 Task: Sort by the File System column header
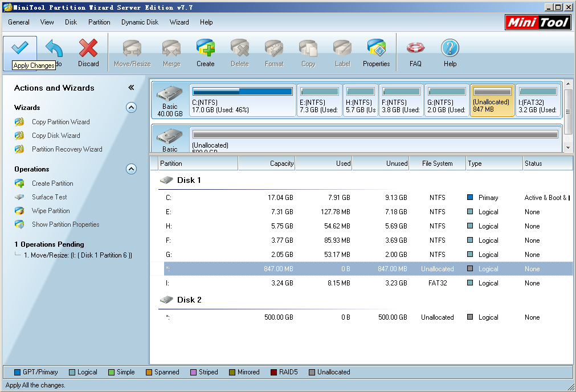437,164
